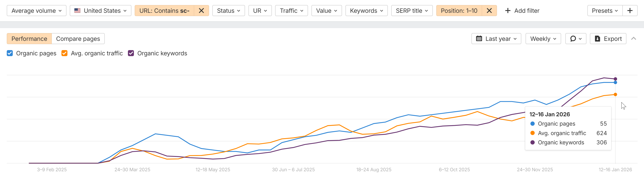Click the plus icon to add preset

pos(630,11)
